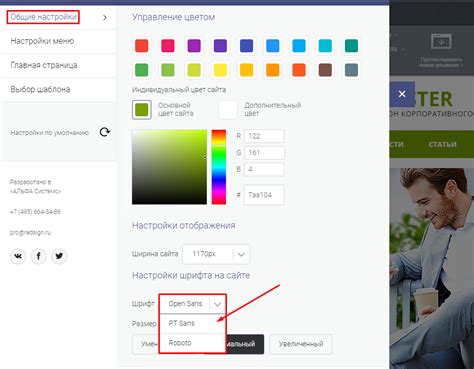The height and width of the screenshot is (369, 474).
Task: Click the pro@redsign.ru email link
Action: point(30,232)
